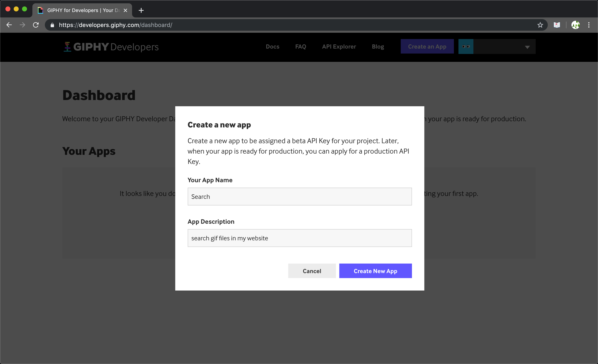Focus the App Description input field

click(x=299, y=238)
